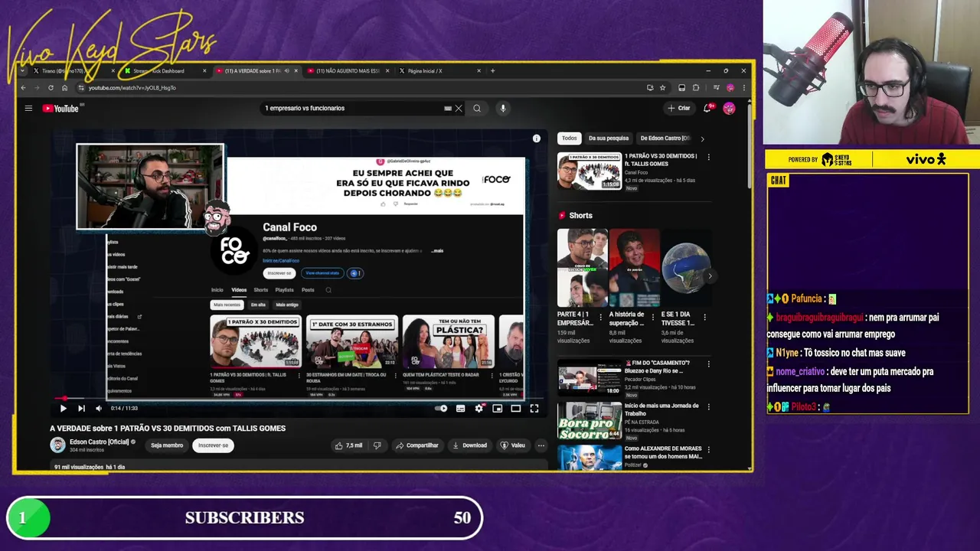Reload the page in the browser toolbar
Image resolution: width=980 pixels, height=551 pixels.
(x=51, y=88)
